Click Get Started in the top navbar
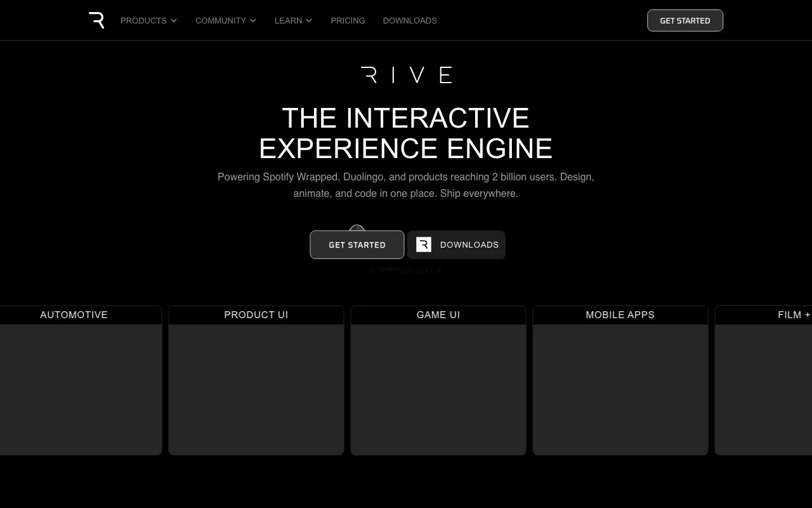This screenshot has height=508, width=812. (685, 20)
